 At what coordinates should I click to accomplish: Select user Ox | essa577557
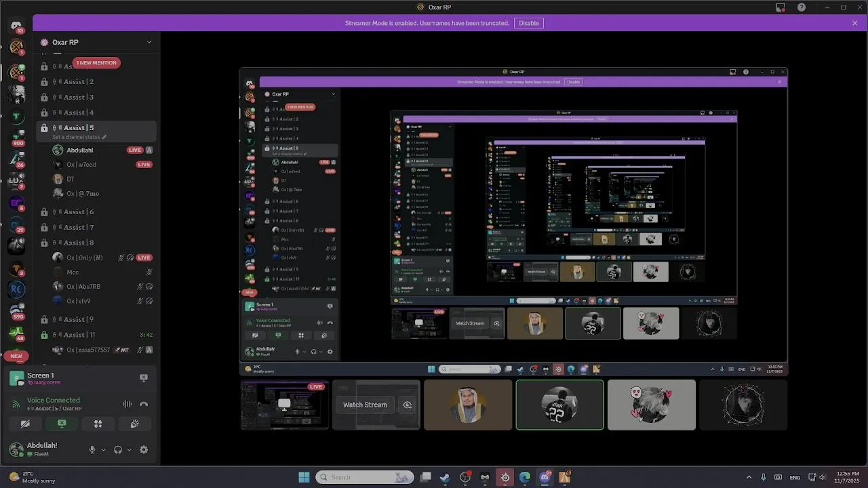point(103,350)
